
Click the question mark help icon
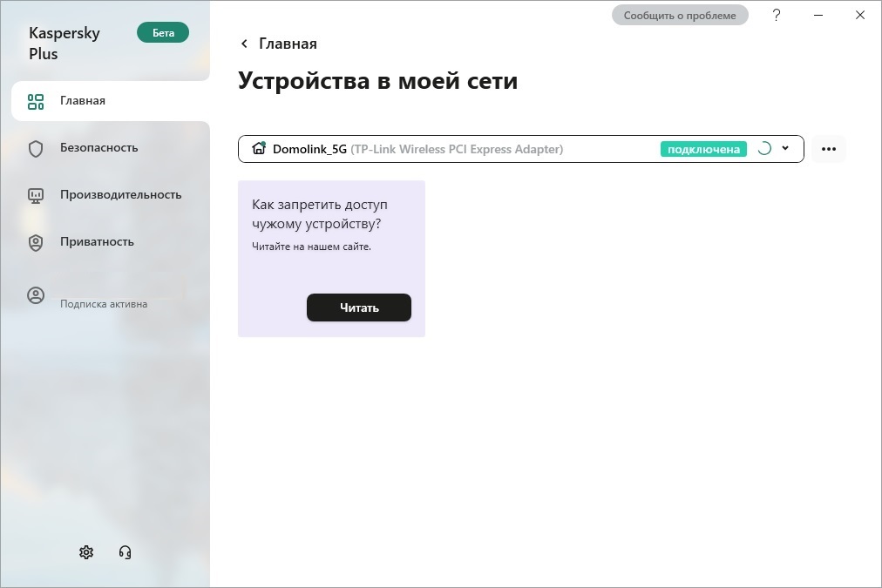coord(777,15)
